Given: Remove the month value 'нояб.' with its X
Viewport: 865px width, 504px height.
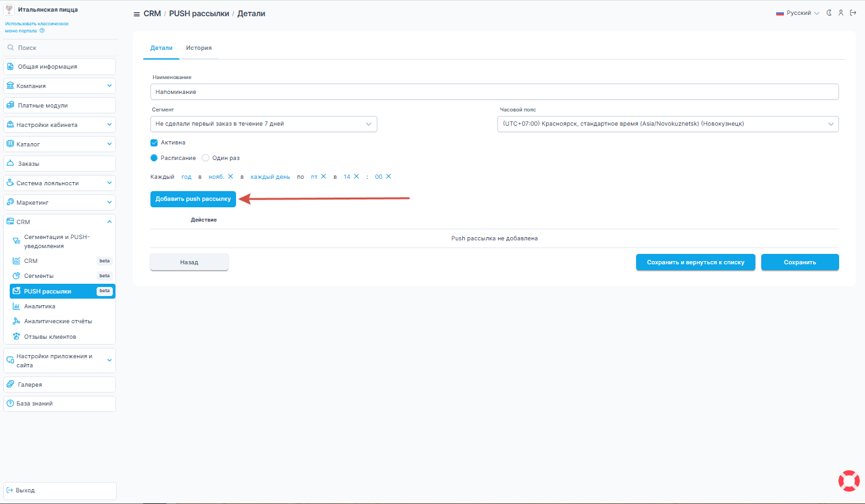Looking at the screenshot, I should (230, 177).
